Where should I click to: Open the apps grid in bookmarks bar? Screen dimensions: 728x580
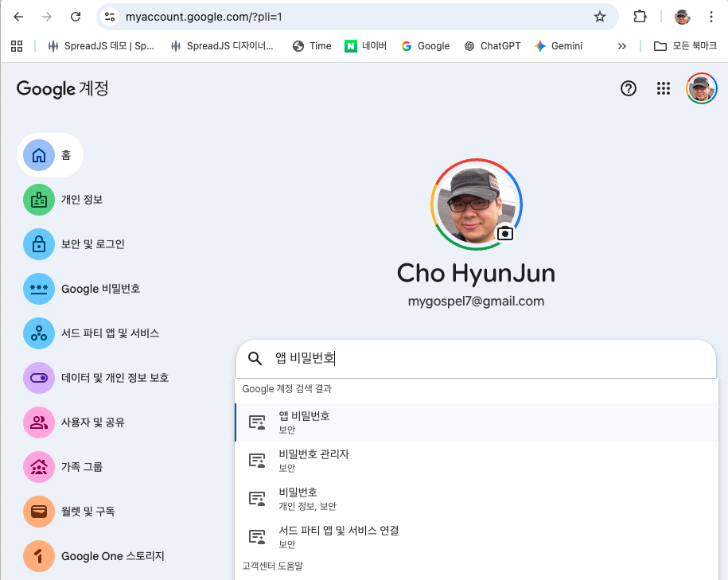[17, 46]
